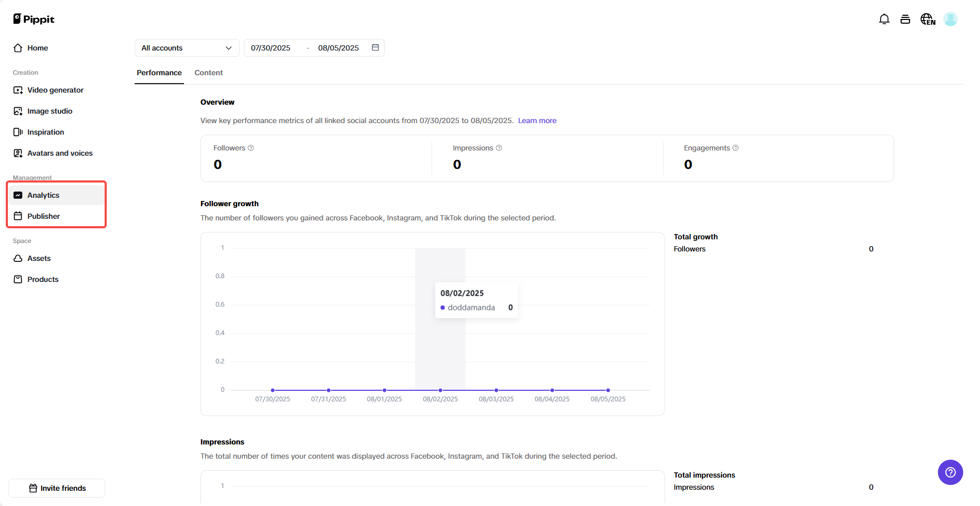The width and height of the screenshot is (980, 506).
Task: Open the Publisher page
Action: point(43,216)
